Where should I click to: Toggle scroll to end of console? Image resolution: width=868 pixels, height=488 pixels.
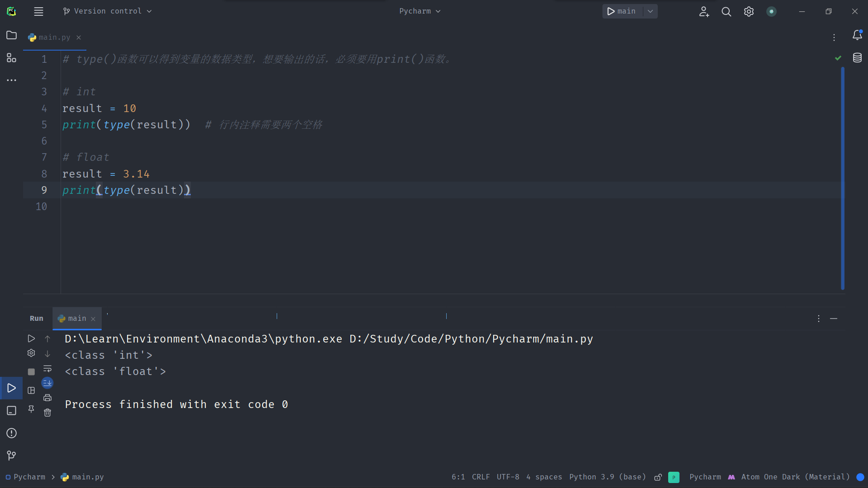click(x=47, y=383)
